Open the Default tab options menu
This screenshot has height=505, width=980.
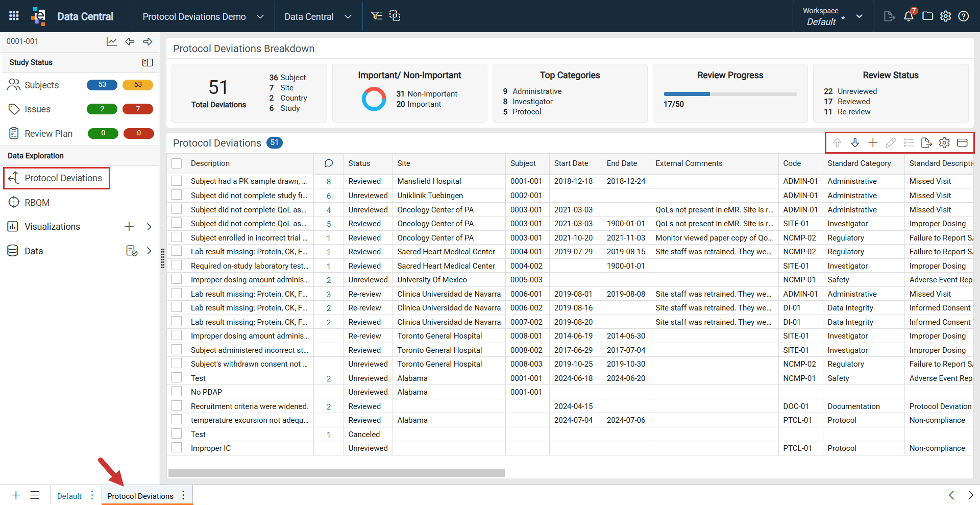[x=92, y=495]
